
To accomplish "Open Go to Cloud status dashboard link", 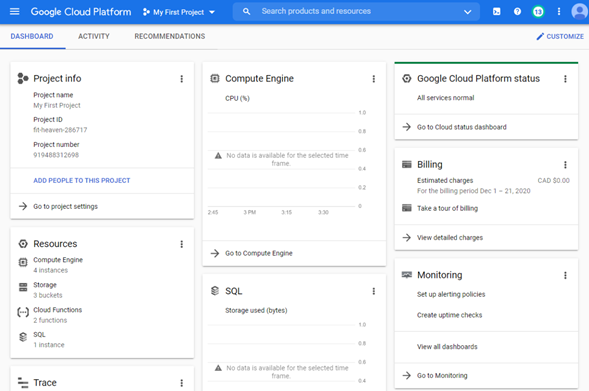I will [462, 127].
